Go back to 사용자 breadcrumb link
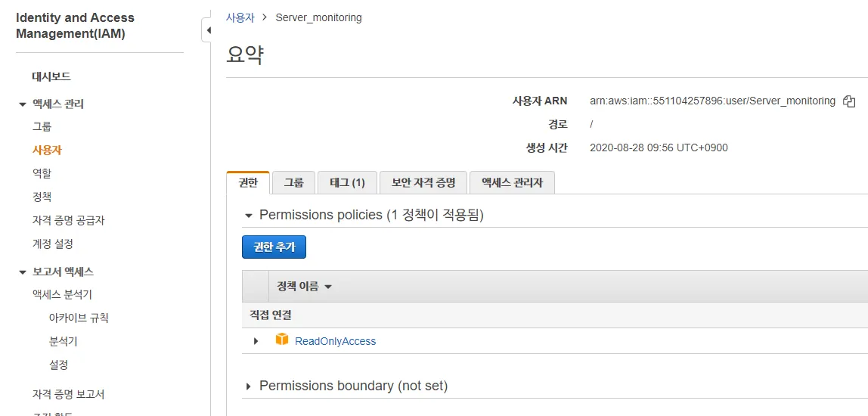The height and width of the screenshot is (416, 868). point(240,17)
